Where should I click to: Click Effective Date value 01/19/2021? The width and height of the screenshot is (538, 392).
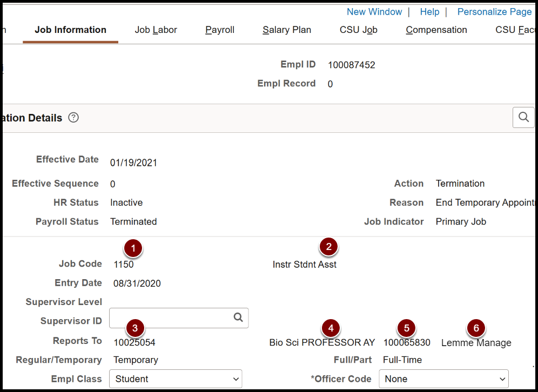click(x=133, y=163)
